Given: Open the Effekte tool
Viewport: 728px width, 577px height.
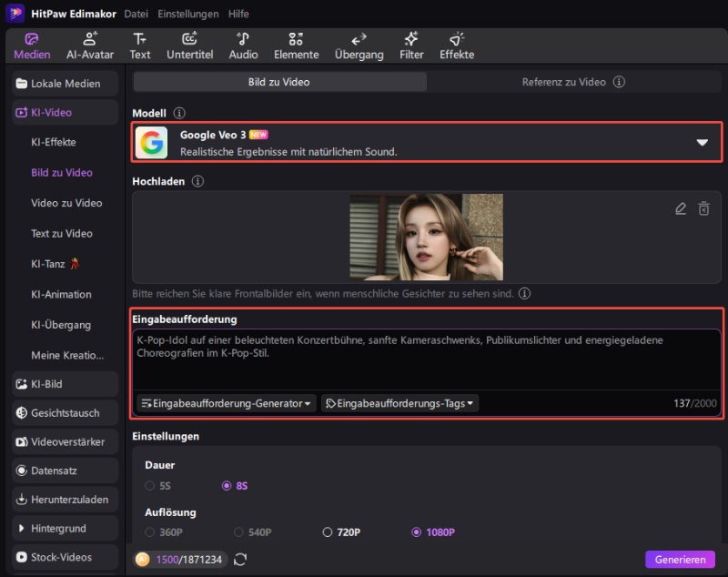Looking at the screenshot, I should coord(457,46).
